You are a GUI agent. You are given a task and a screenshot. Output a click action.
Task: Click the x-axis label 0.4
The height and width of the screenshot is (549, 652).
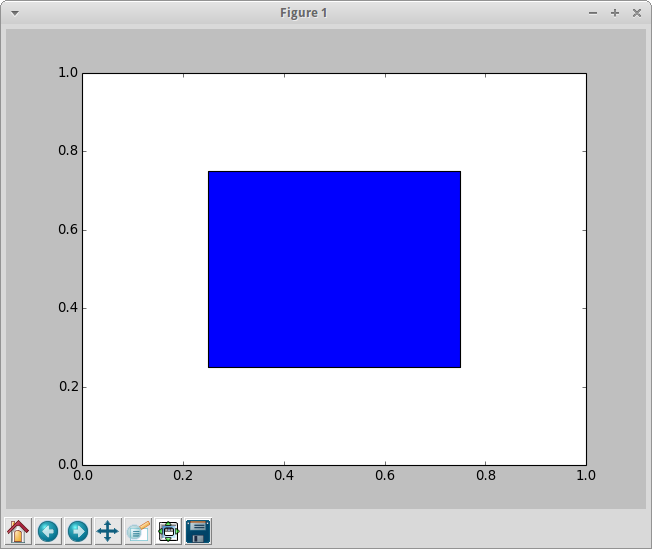tap(284, 475)
